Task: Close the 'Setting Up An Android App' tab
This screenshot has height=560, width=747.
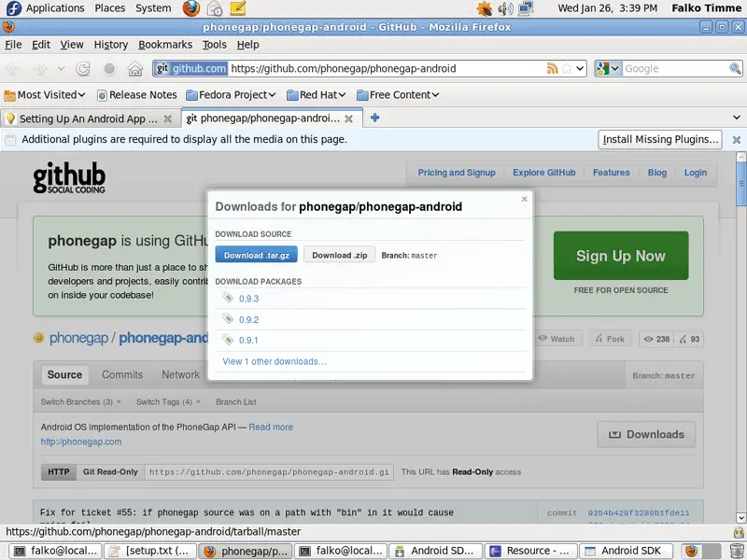Action: pyautogui.click(x=168, y=119)
